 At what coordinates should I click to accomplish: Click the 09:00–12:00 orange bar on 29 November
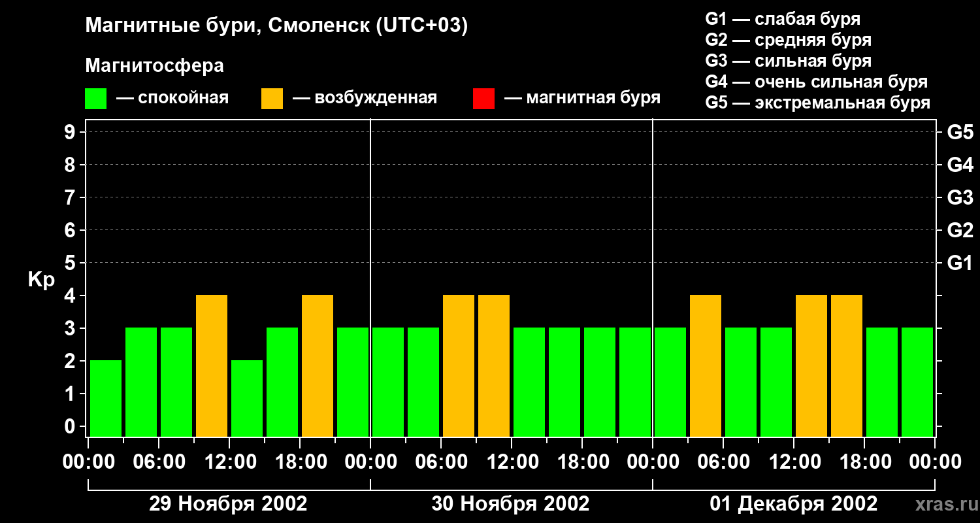point(212,365)
